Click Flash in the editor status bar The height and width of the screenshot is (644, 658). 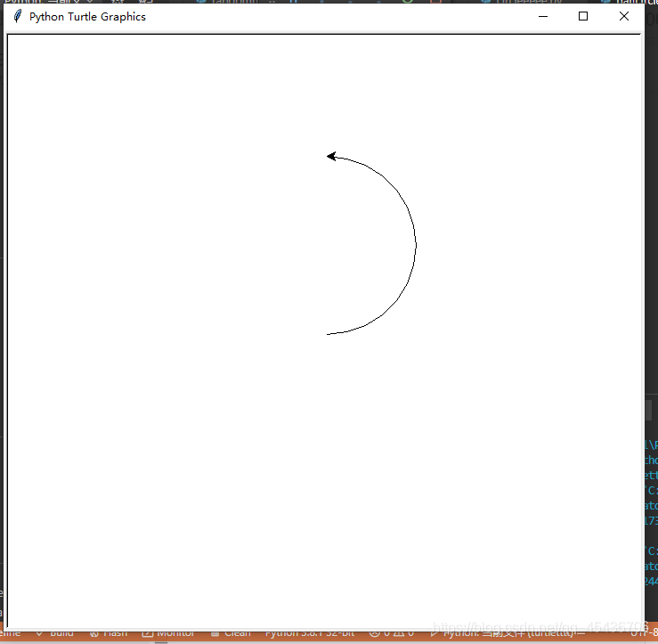tap(109, 632)
